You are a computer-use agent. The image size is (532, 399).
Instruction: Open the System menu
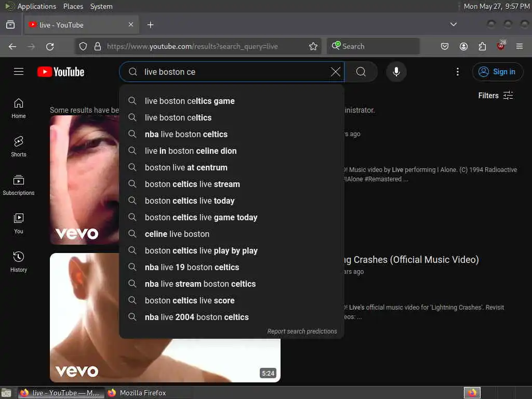tap(101, 6)
